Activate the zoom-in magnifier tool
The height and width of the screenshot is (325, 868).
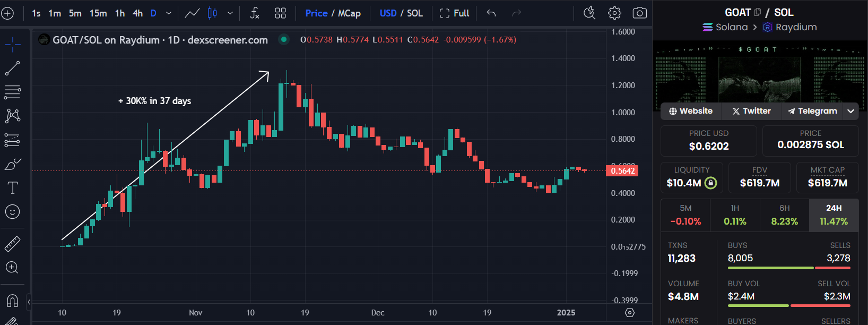(12, 268)
